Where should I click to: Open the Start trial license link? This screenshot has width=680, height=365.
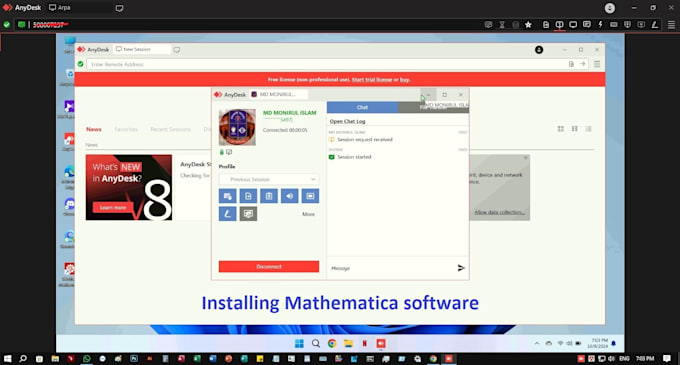click(372, 80)
